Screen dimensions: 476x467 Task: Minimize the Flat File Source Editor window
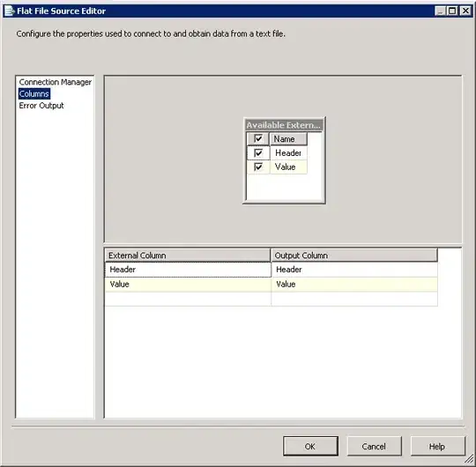(440, 11)
